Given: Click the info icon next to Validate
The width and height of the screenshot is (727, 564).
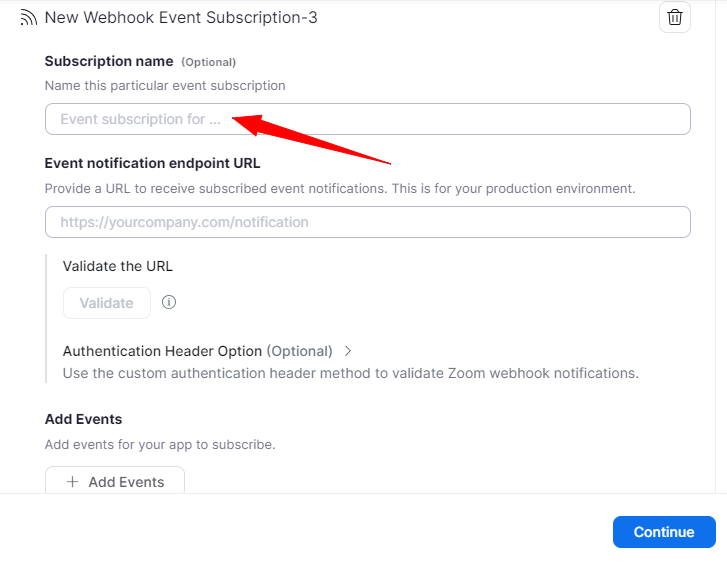Looking at the screenshot, I should pyautogui.click(x=169, y=302).
